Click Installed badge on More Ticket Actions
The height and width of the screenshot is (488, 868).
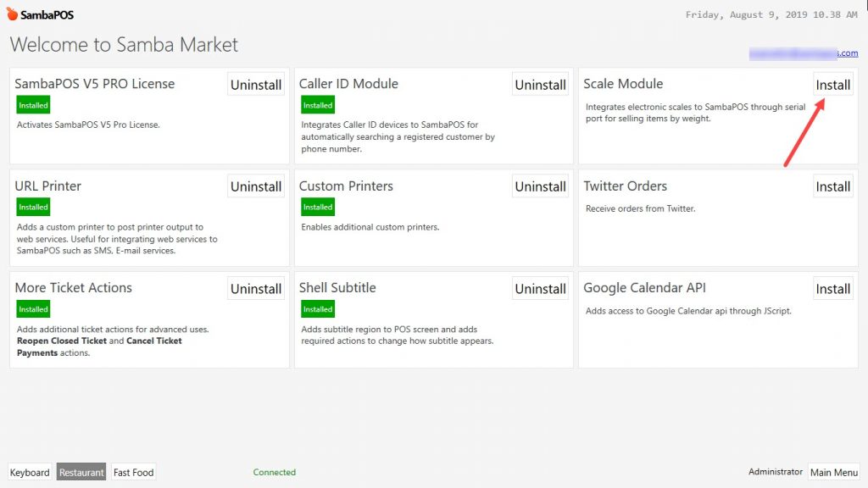click(x=33, y=309)
